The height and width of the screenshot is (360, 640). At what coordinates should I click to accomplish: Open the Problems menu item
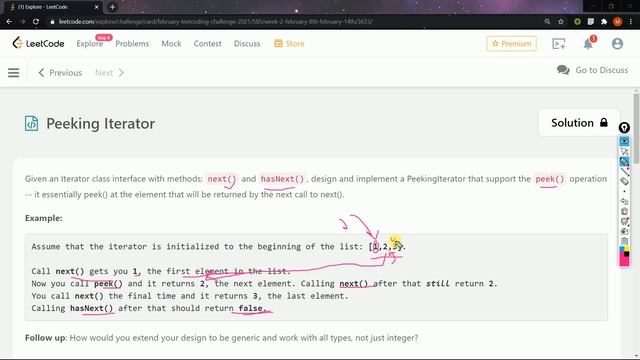pos(132,44)
